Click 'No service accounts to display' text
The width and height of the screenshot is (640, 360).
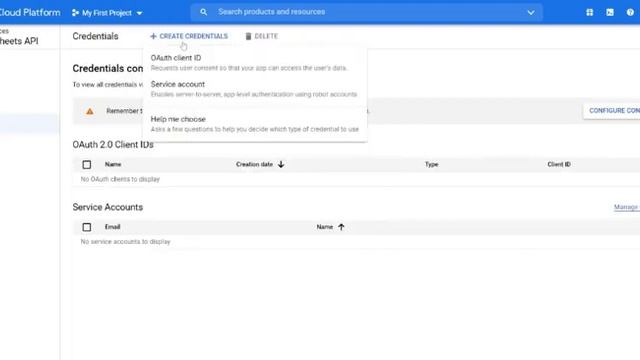[x=125, y=242]
